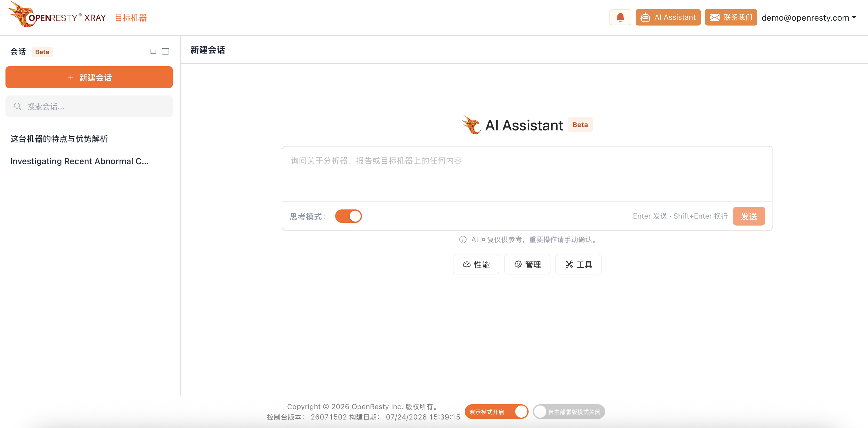The image size is (868, 428).
Task: Open conversation Investigating Recent Abnormal C...
Action: click(79, 161)
